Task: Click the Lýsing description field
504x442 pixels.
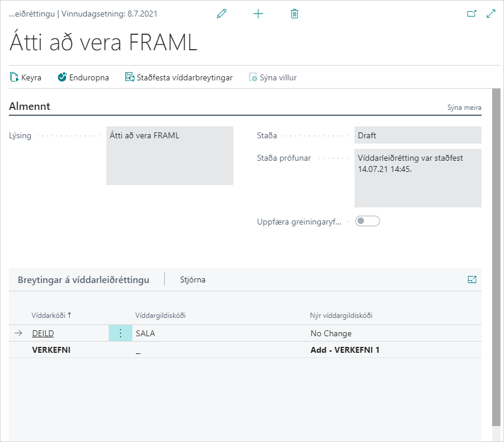Action: point(170,155)
